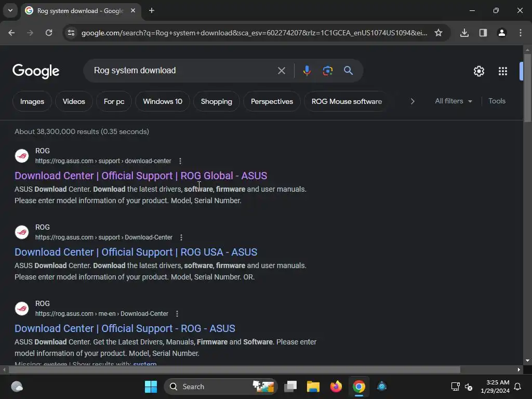Image resolution: width=532 pixels, height=399 pixels.
Task: Open site information icon in address bar
Action: 71,33
